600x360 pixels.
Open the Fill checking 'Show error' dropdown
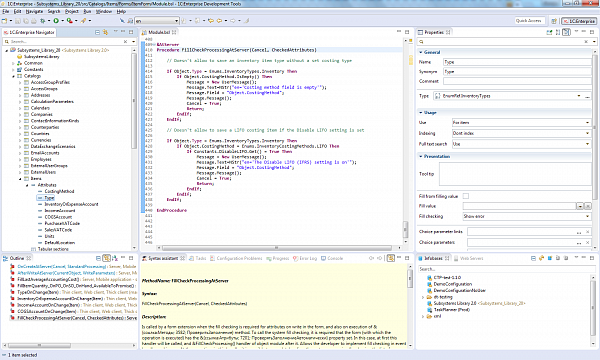tap(587, 217)
